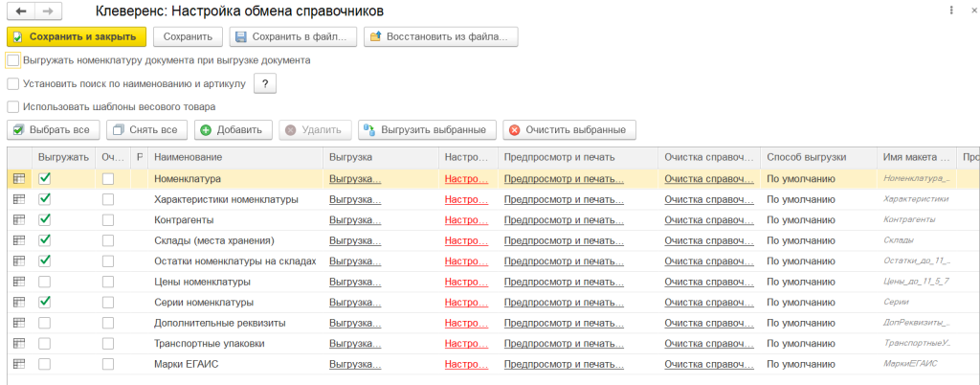This screenshot has width=980, height=385.
Task: Click the table icon in Склады row
Action: tap(19, 240)
